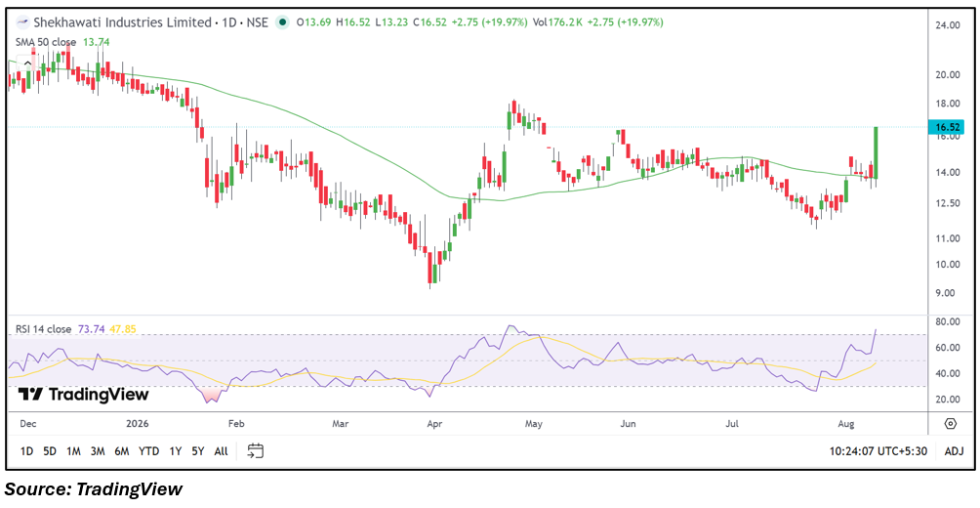This screenshot has height=508, width=980.
Task: Collapse the indicator legend arrow
Action: (x=28, y=63)
